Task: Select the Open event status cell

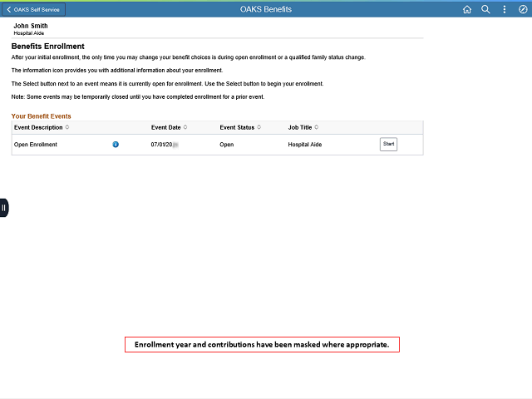Action: (227, 145)
